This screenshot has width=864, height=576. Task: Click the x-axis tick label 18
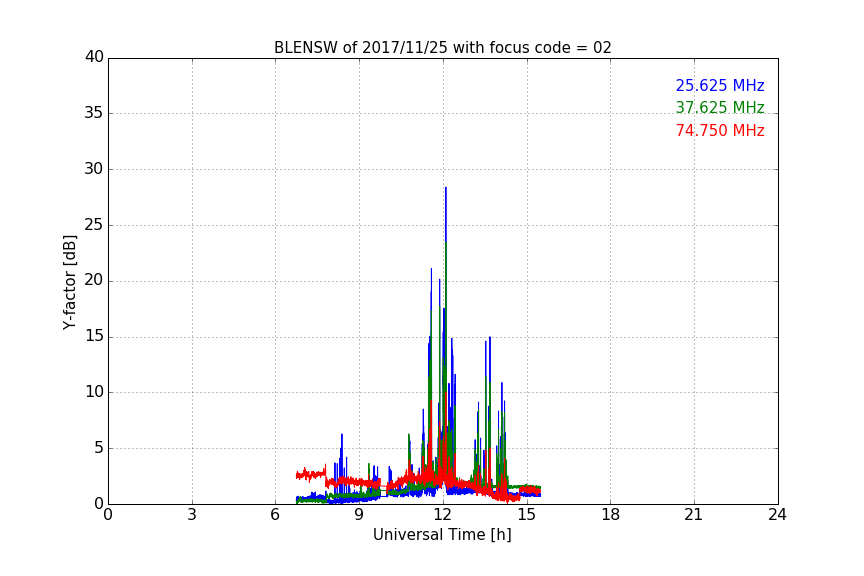(611, 515)
